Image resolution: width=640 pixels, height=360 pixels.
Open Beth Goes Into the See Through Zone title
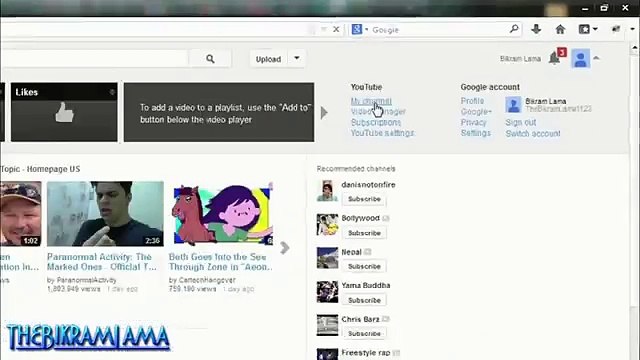(x=220, y=262)
